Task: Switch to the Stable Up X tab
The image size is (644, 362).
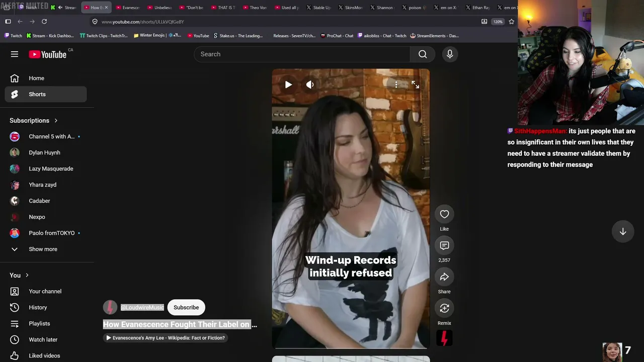Action: coord(318,8)
